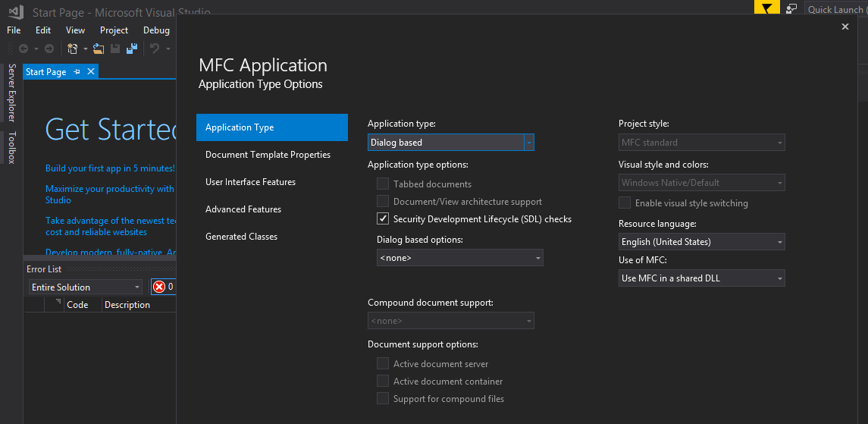Select the Application Type wizard page

pyautogui.click(x=272, y=127)
